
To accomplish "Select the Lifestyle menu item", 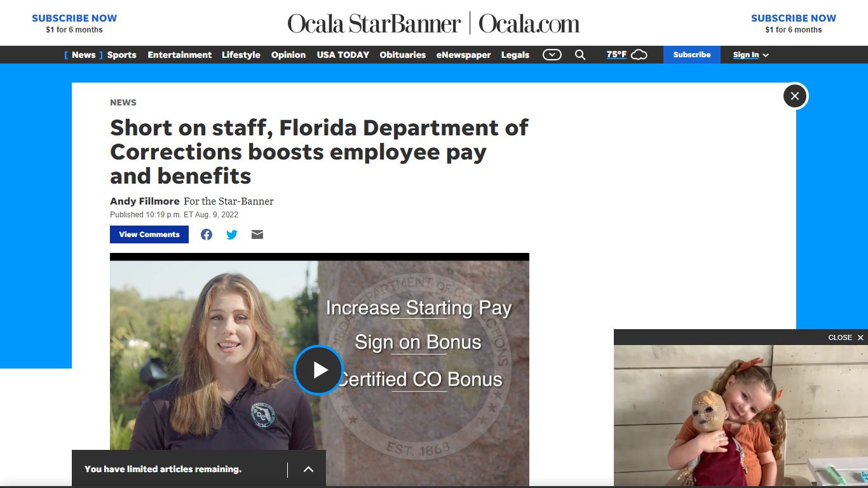I will [241, 55].
